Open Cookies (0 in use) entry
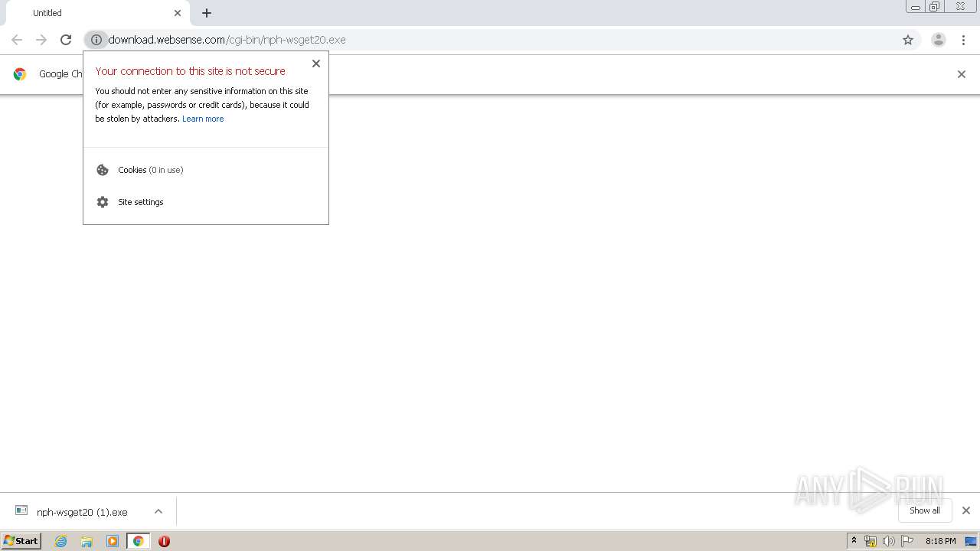 pos(206,170)
